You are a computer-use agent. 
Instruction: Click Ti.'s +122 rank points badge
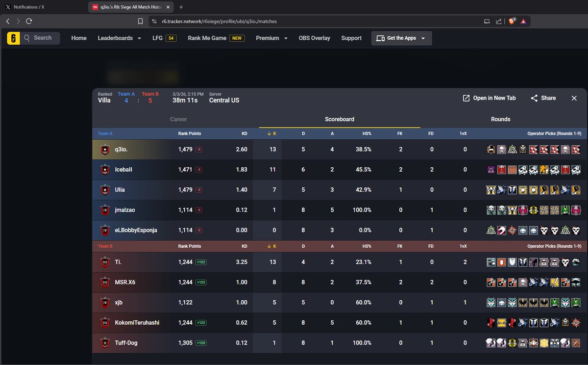coord(201,262)
